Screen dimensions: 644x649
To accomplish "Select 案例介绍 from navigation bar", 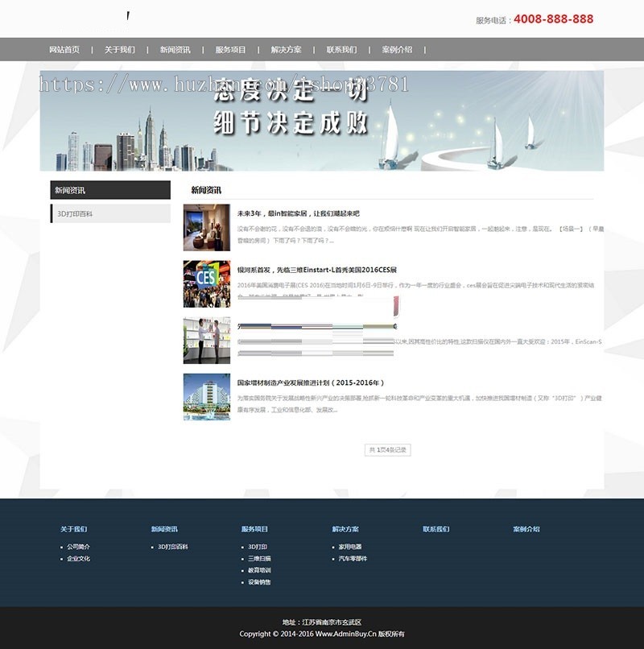I will click(x=397, y=48).
